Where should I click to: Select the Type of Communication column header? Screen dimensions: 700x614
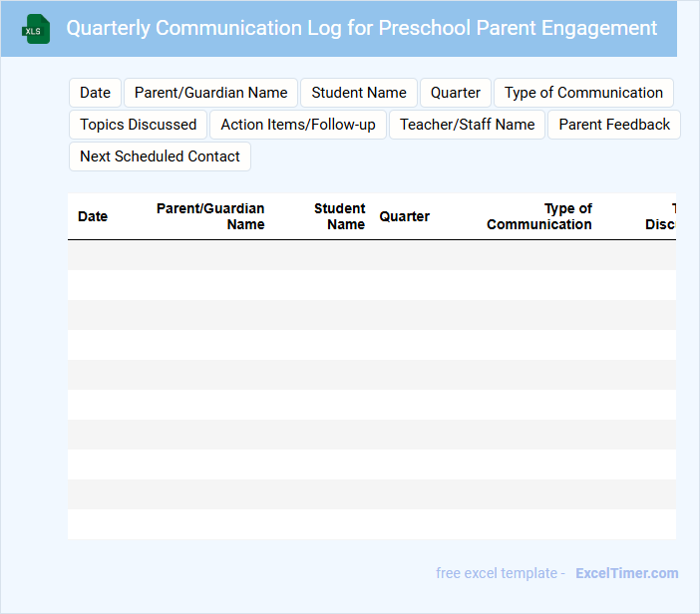tap(539, 216)
